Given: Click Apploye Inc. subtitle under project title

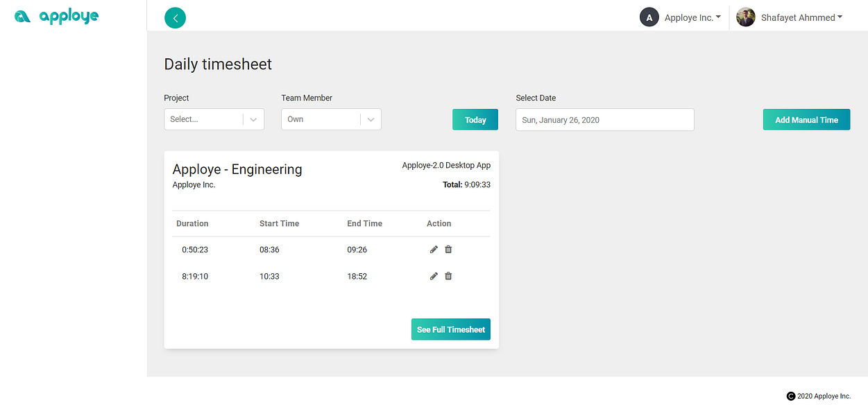Looking at the screenshot, I should coord(194,185).
